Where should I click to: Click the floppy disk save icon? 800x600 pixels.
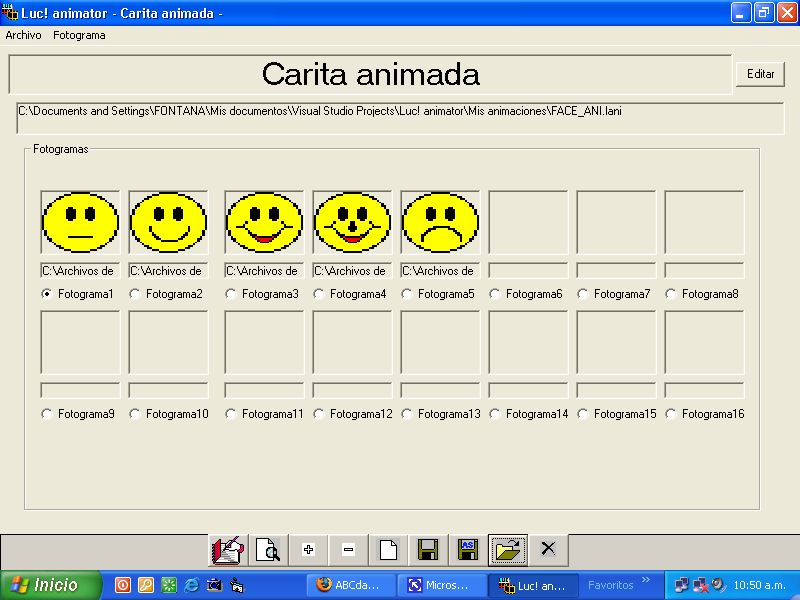(x=428, y=550)
